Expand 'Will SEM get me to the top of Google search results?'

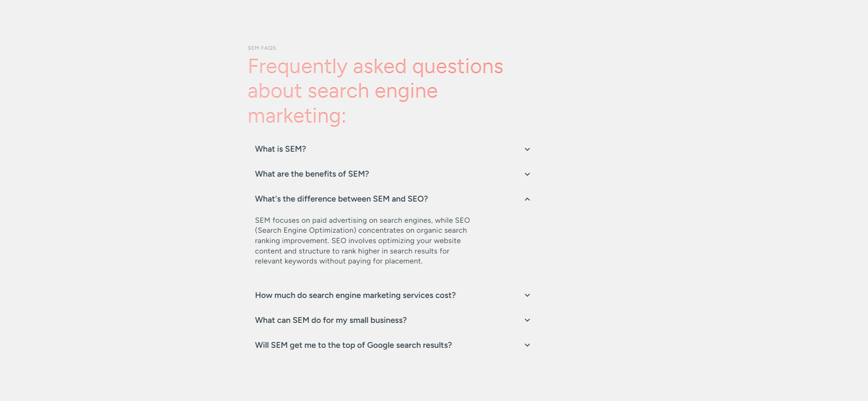pyautogui.click(x=392, y=345)
